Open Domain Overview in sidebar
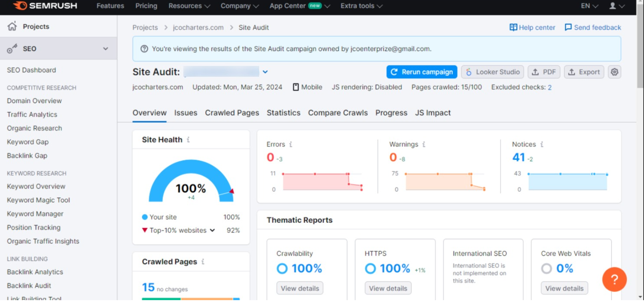 click(x=34, y=101)
